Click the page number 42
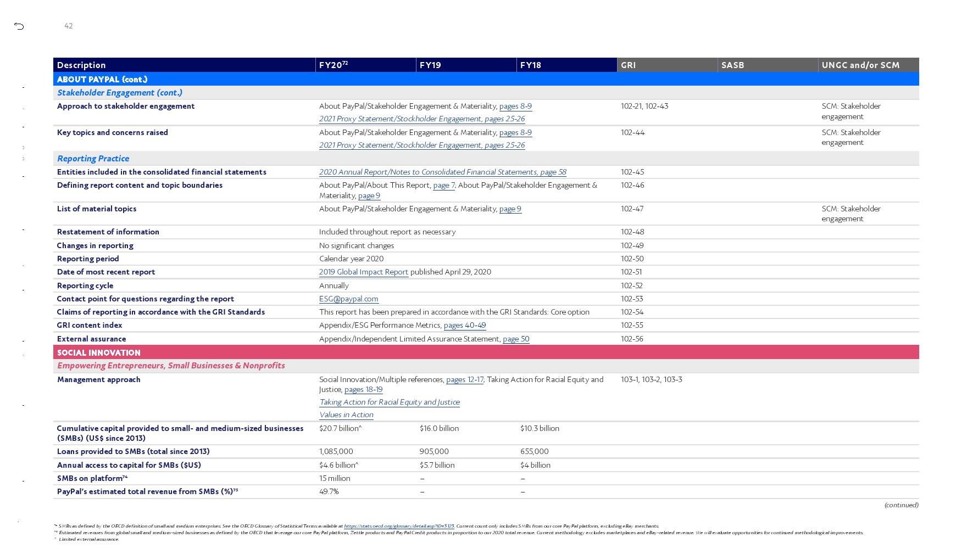The height and width of the screenshot is (560, 956). 69,26
